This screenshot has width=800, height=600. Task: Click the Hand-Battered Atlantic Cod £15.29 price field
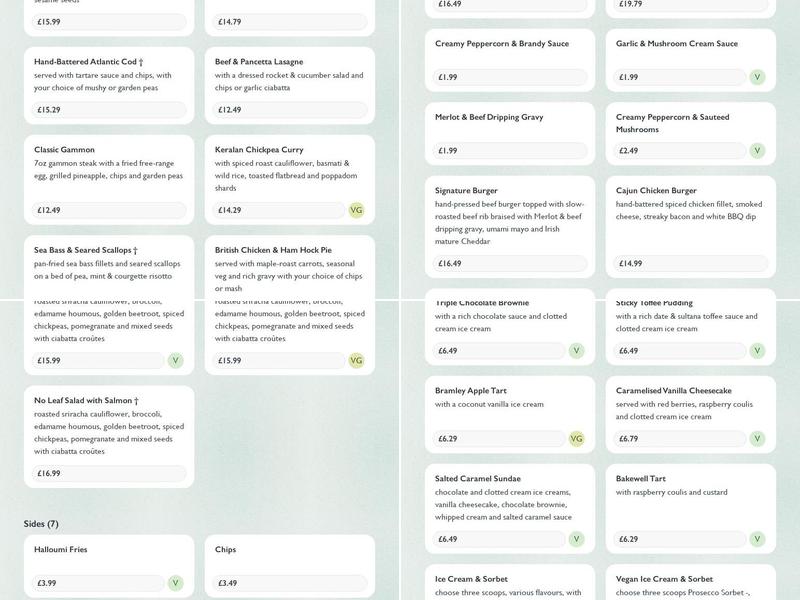pos(109,110)
